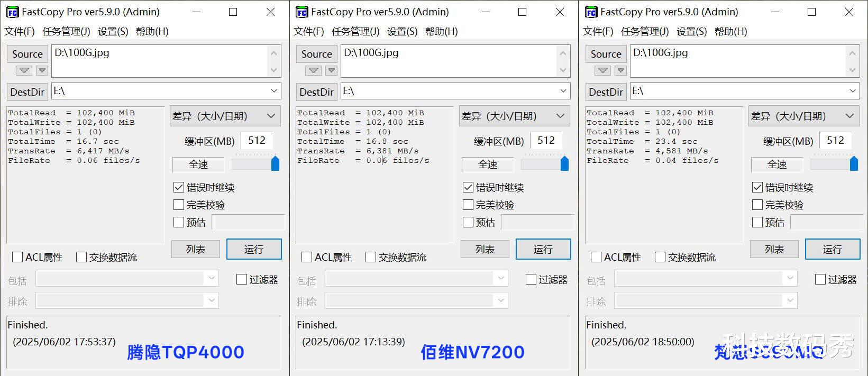This screenshot has height=376, width=868.
Task: Click the source field scroll-down arrow in the left window
Action: (x=273, y=70)
